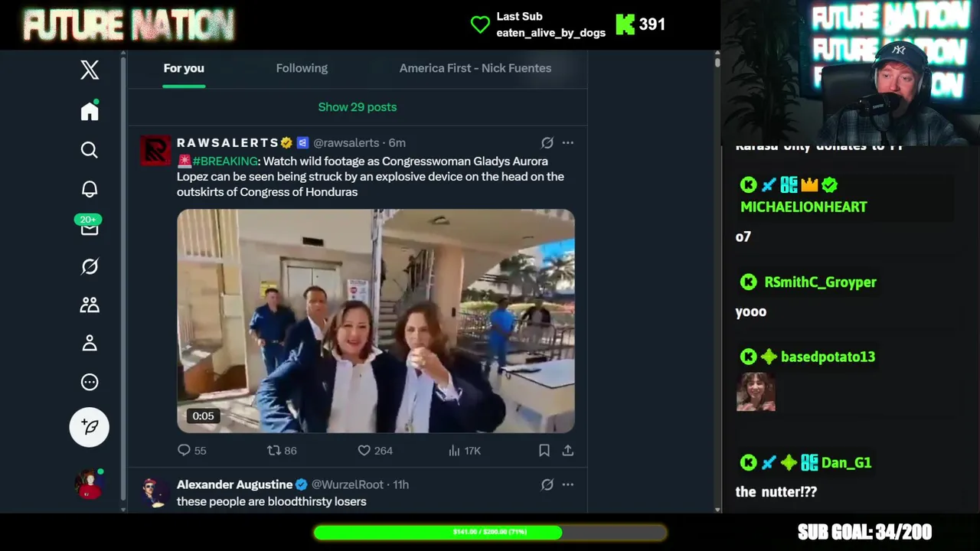
Task: View analytics showing 17K views
Action: pos(465,451)
